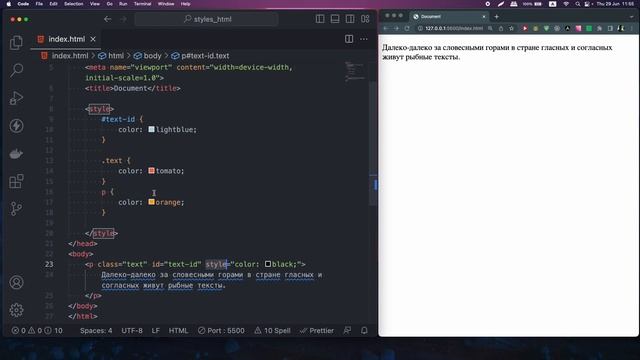
Task: Click the Wi-Fi icon in menu bar
Action: pyautogui.click(x=566, y=4)
